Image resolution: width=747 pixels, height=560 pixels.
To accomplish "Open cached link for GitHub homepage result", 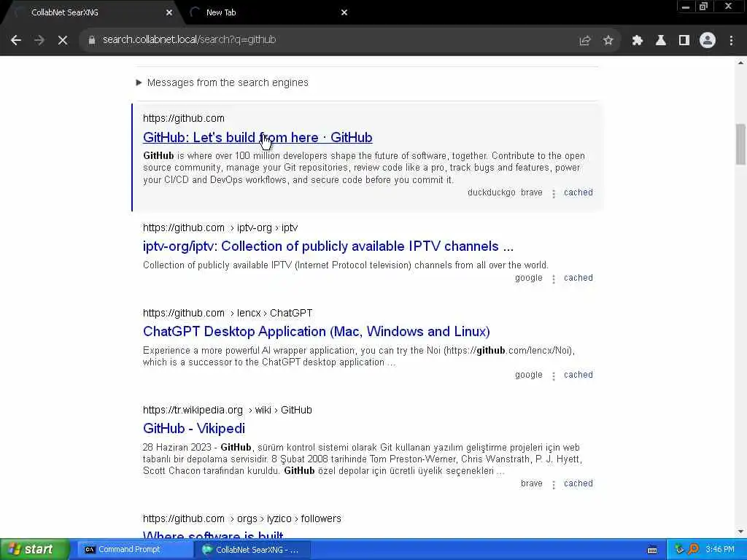I will [x=578, y=192].
